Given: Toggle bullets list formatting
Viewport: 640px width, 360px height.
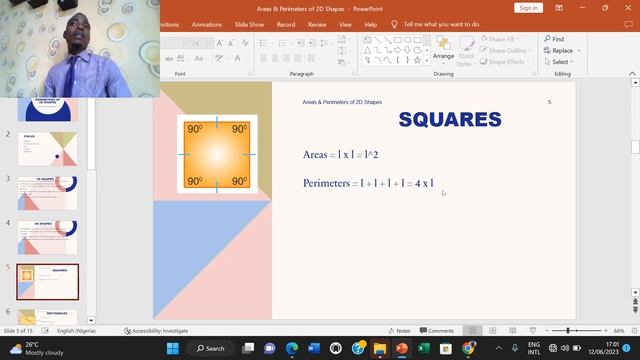Looking at the screenshot, I should coord(264,43).
